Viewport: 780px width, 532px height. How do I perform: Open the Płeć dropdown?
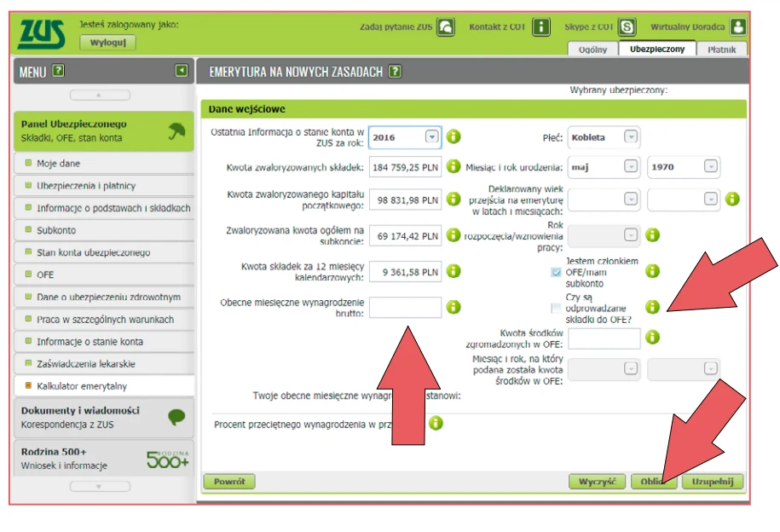pos(631,136)
